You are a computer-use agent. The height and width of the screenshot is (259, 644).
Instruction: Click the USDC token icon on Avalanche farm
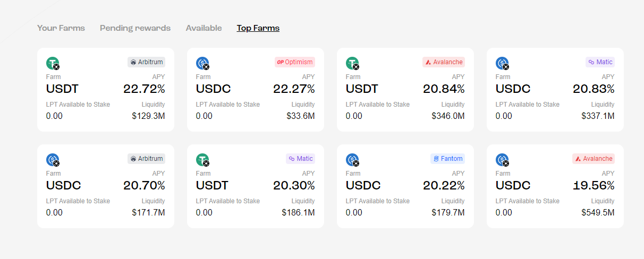click(502, 160)
